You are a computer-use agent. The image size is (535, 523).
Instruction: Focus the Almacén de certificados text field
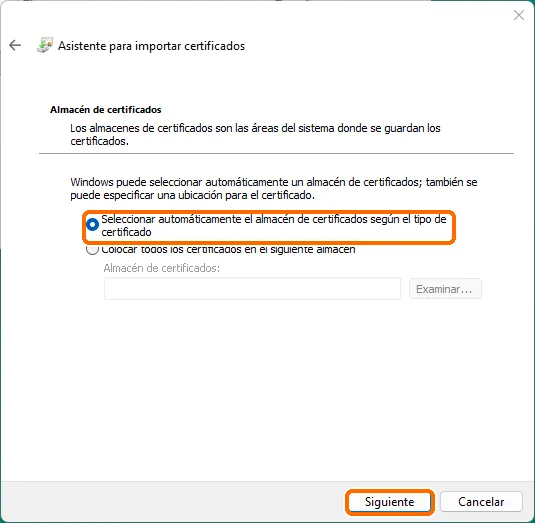click(x=252, y=289)
